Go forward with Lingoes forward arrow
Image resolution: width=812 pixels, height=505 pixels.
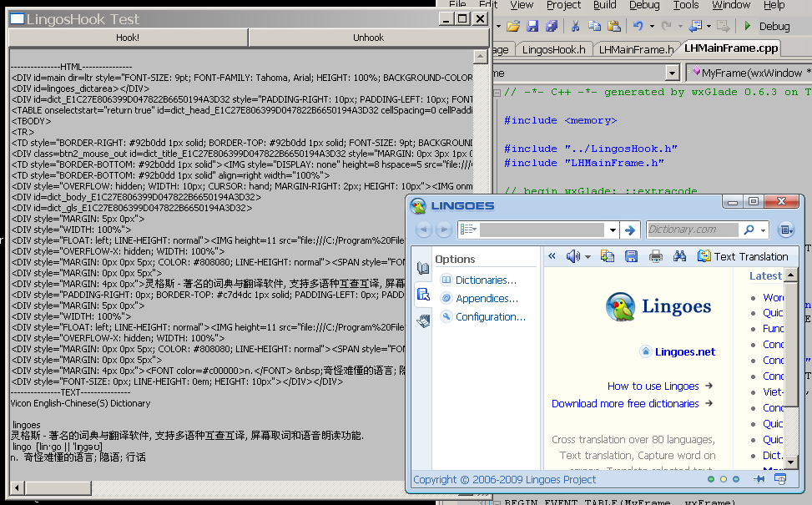click(444, 230)
